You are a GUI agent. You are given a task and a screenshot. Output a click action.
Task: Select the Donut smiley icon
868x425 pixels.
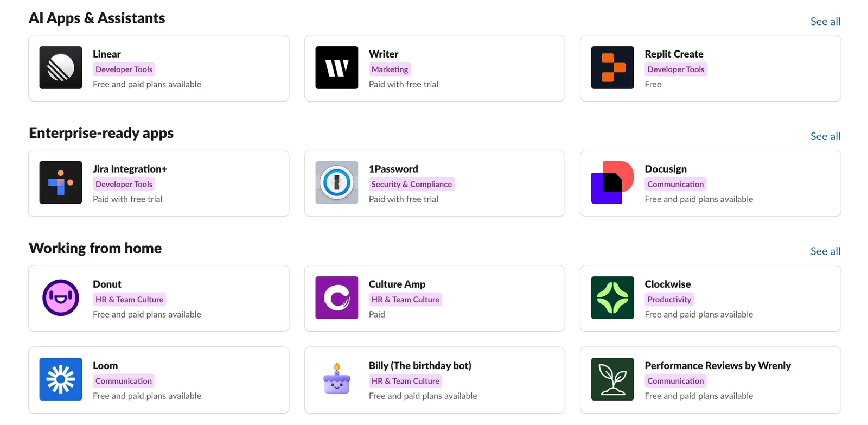click(x=60, y=297)
